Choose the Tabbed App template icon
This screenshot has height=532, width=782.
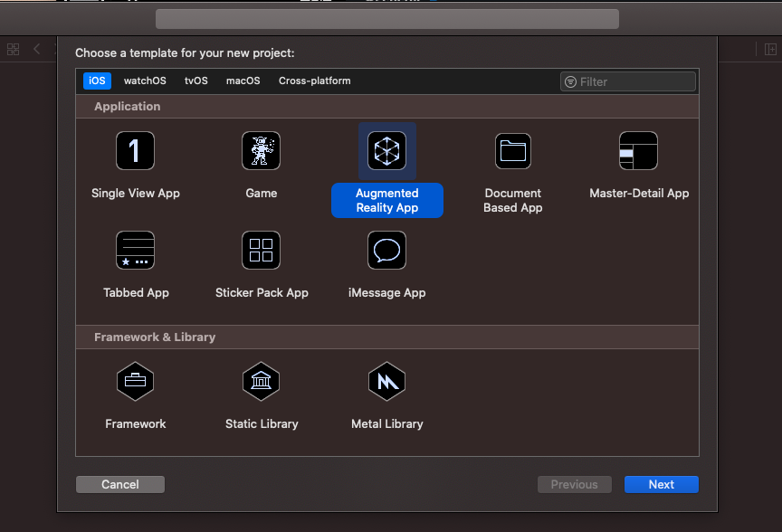tap(135, 250)
